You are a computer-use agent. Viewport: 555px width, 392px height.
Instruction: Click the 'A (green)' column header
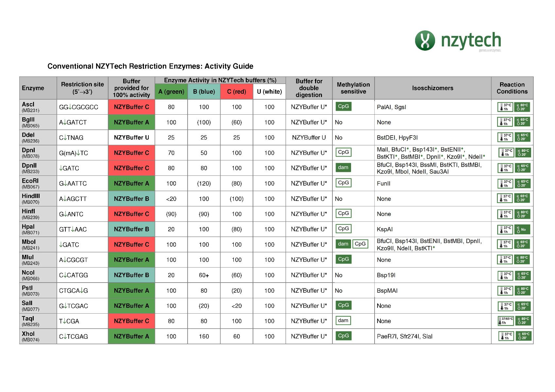171,91
